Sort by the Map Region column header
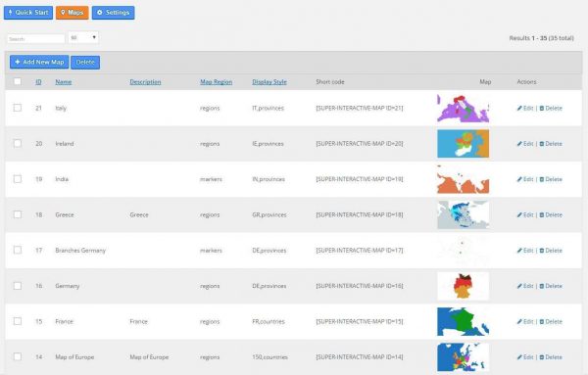The height and width of the screenshot is (375, 588). [x=216, y=81]
